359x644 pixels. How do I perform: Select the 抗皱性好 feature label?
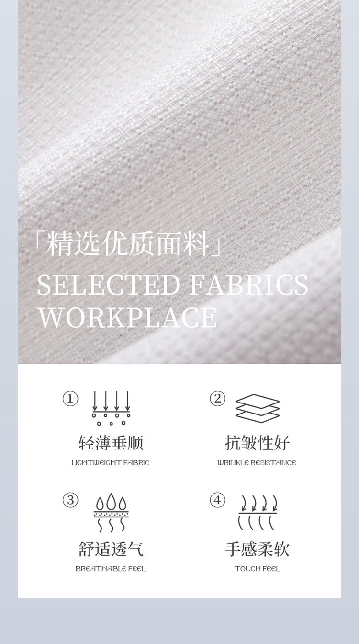[258, 443]
